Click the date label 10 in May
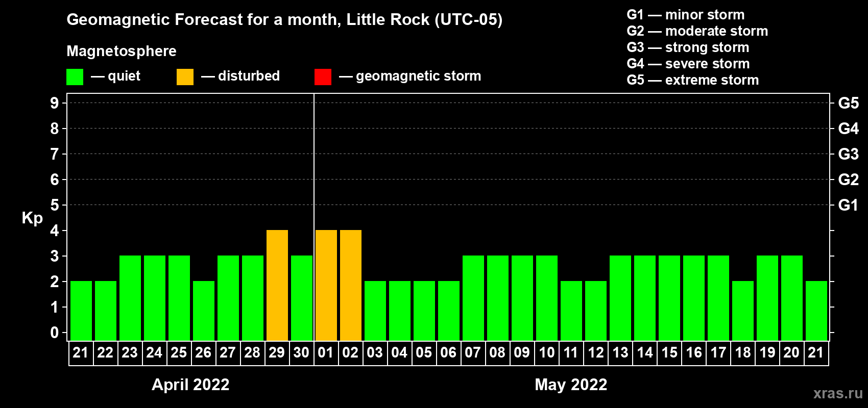The width and height of the screenshot is (868, 408). [x=547, y=352]
